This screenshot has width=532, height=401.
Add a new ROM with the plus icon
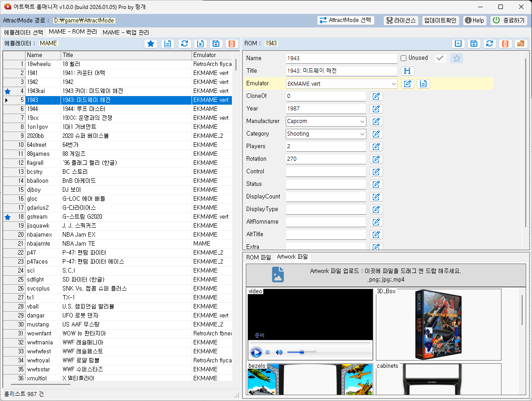tap(458, 44)
